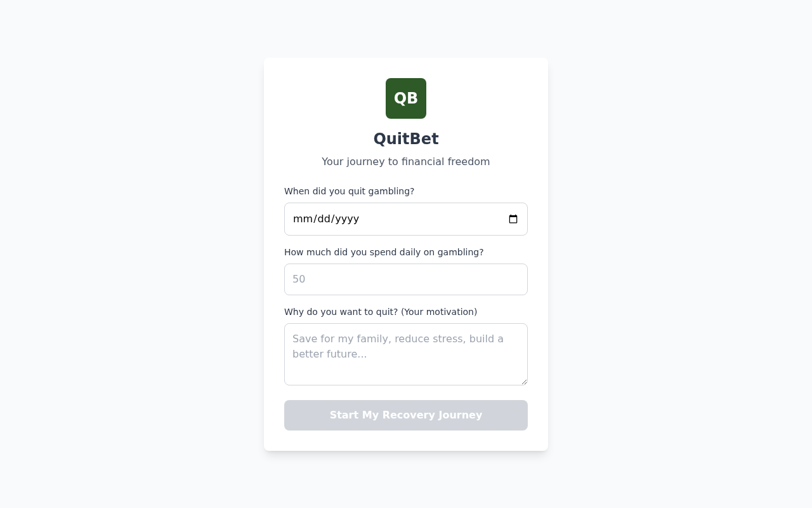Click the calendar icon in the date field
This screenshot has height=508, width=812.
coord(513,218)
